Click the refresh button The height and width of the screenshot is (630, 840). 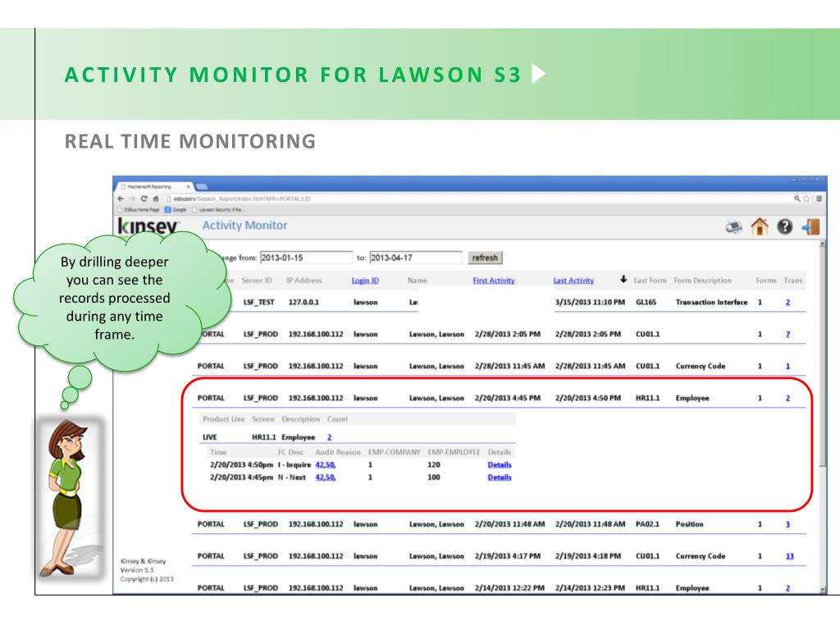pyautogui.click(x=485, y=258)
